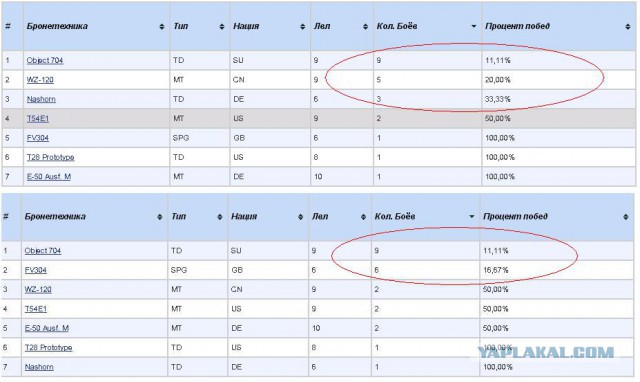Sort upper table by Тип arrows
Viewport: 640px width, 382px height.
tap(222, 27)
